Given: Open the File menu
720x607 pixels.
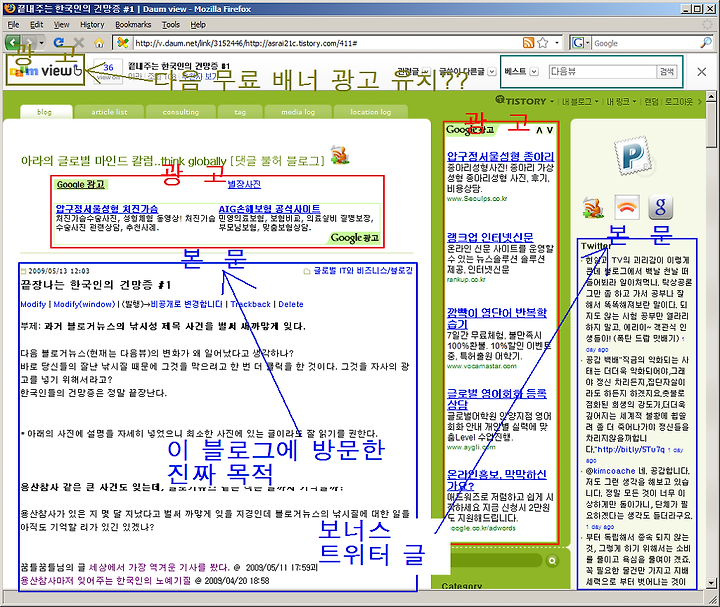Looking at the screenshot, I should (14, 25).
